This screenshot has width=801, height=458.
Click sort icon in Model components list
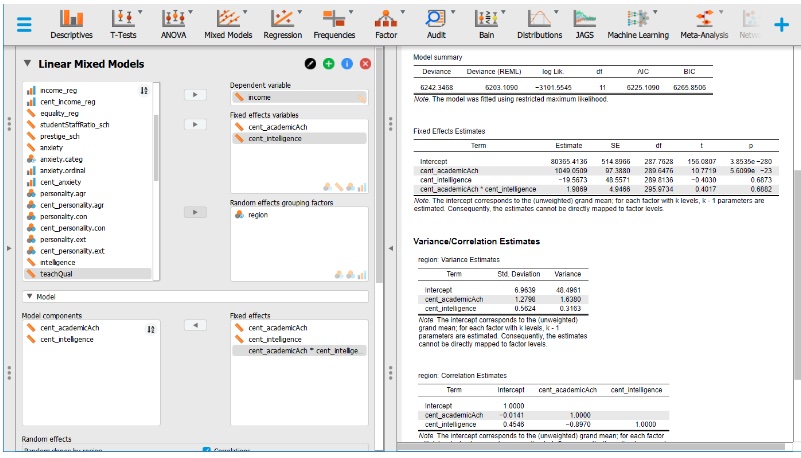tap(151, 329)
